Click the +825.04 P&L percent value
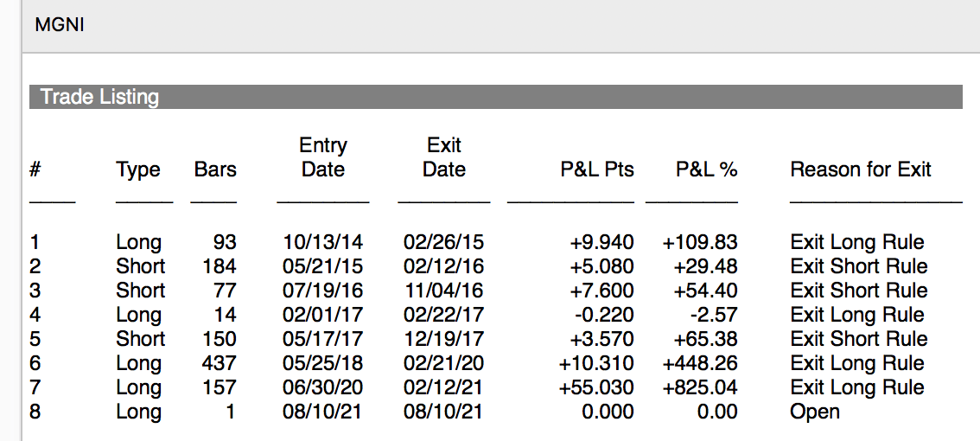Viewport: 980px width, 441px height. tap(700, 387)
